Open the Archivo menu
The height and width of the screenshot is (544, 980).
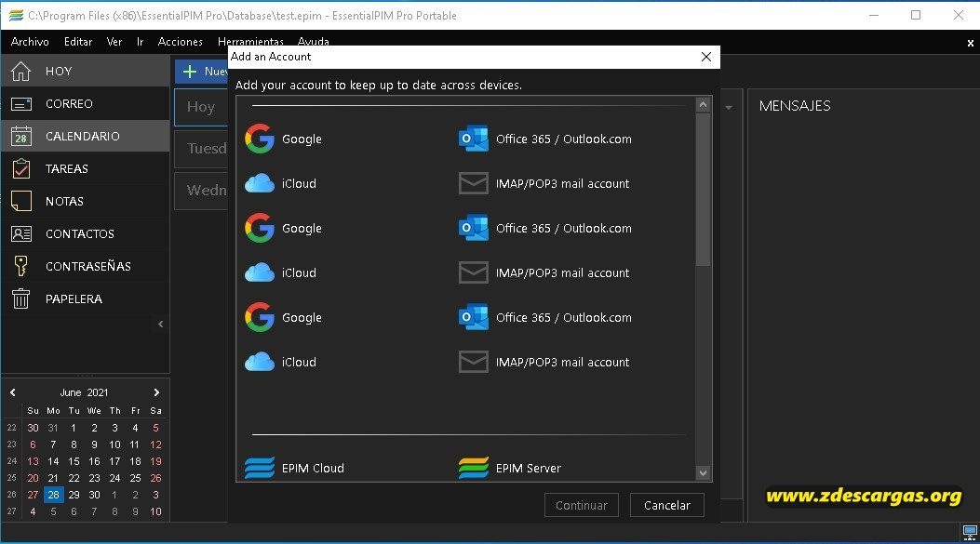(30, 42)
